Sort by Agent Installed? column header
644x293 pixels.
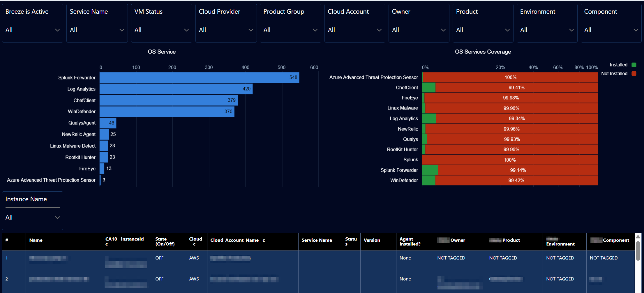pos(415,242)
